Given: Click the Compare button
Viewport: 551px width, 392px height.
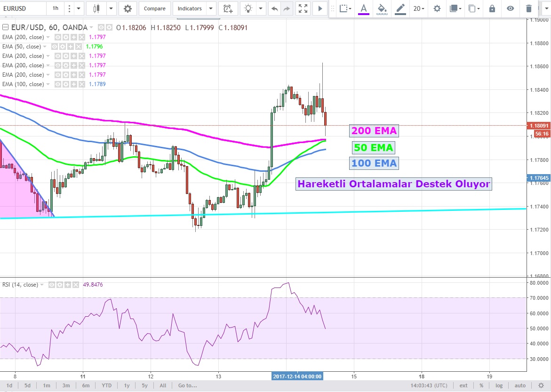Looking at the screenshot, I should tap(154, 8).
